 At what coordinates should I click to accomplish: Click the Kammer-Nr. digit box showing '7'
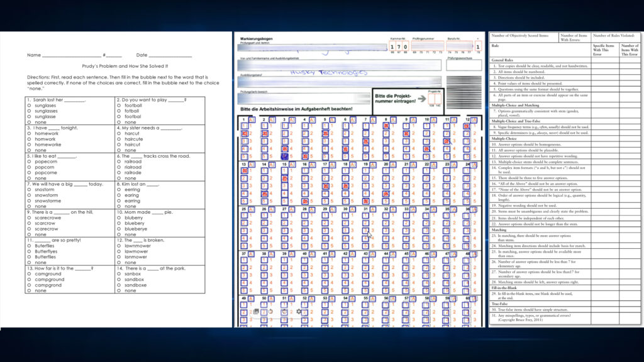(398, 47)
